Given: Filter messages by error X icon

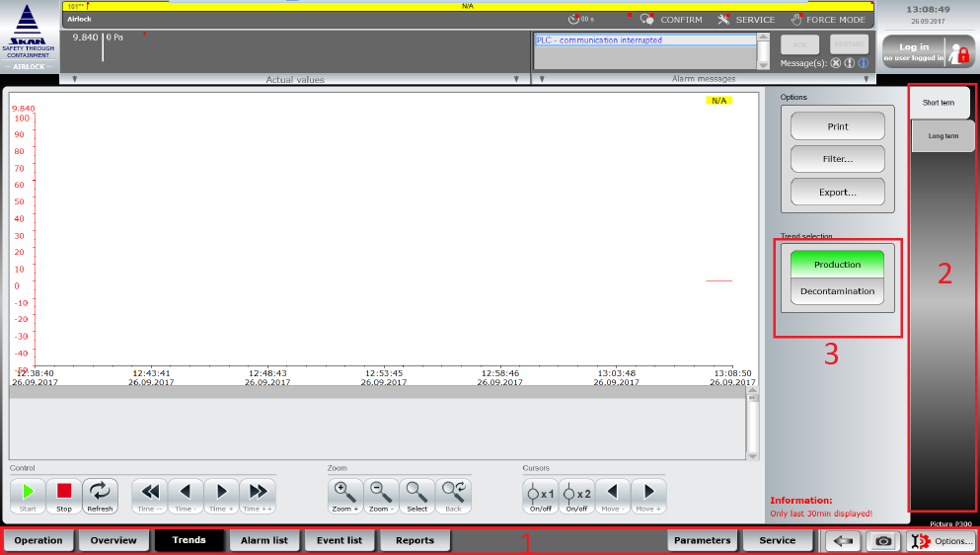Looking at the screenshot, I should [x=836, y=63].
